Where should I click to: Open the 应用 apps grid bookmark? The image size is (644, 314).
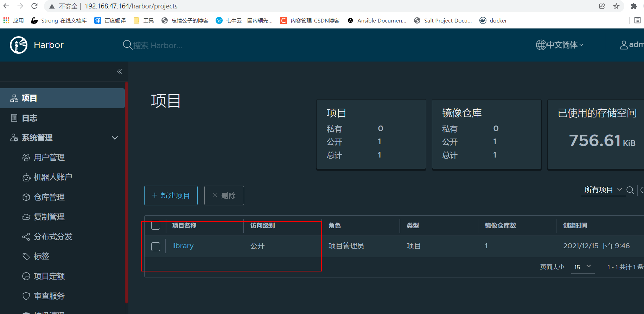13,20
